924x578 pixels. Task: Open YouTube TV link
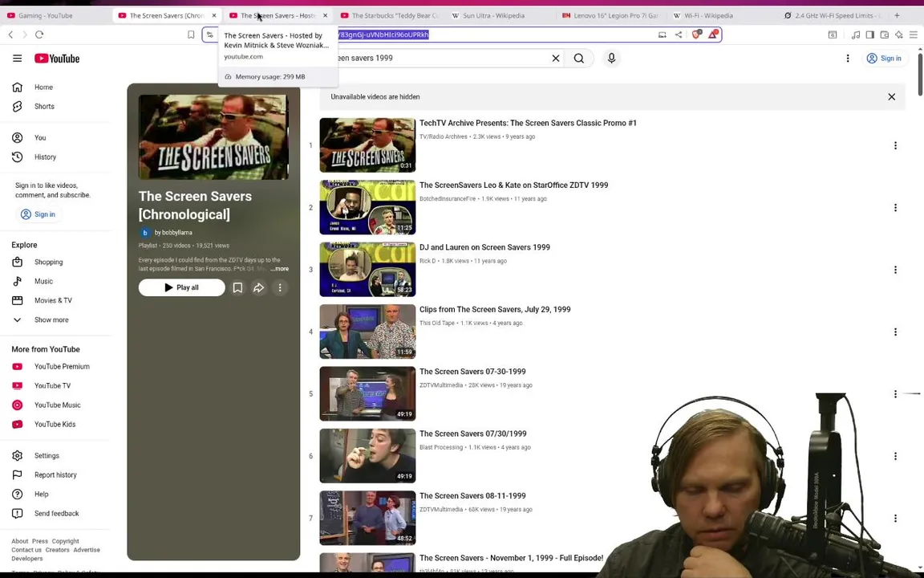point(52,385)
